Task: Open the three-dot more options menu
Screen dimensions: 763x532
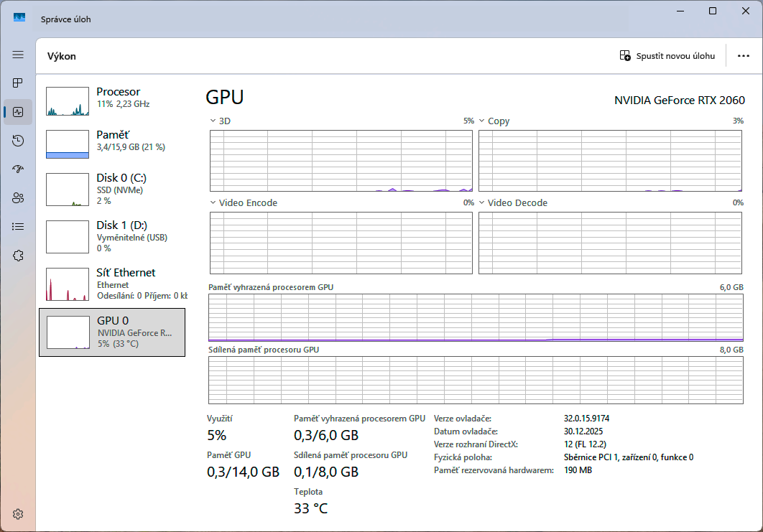Action: pos(744,56)
